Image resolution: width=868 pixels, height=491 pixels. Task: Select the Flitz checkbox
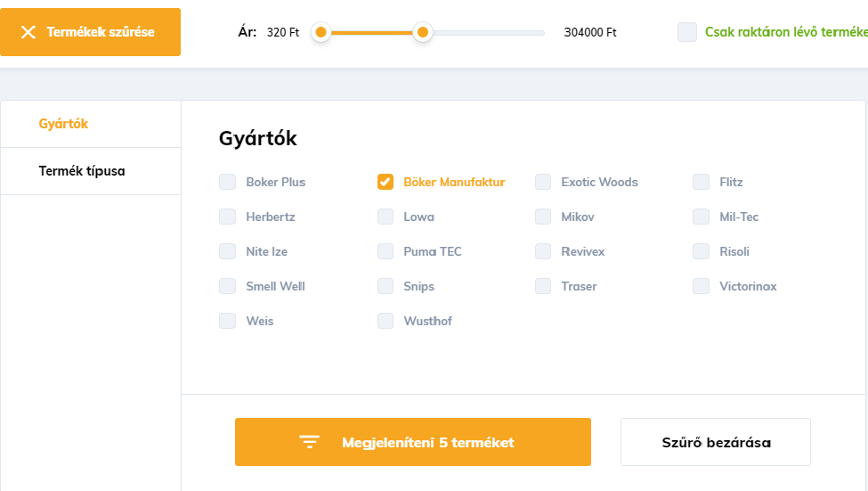(701, 182)
